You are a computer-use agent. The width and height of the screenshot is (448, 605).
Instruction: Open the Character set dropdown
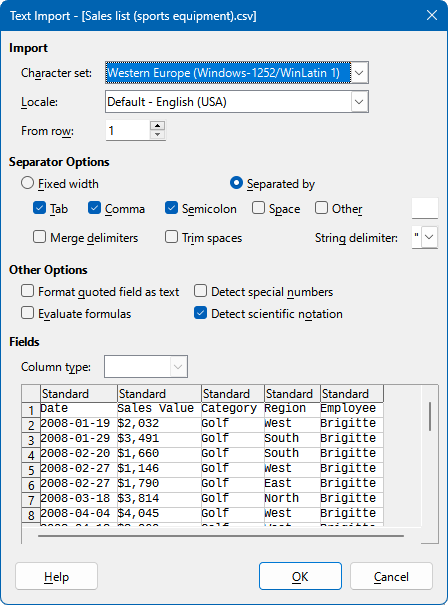(x=237, y=73)
